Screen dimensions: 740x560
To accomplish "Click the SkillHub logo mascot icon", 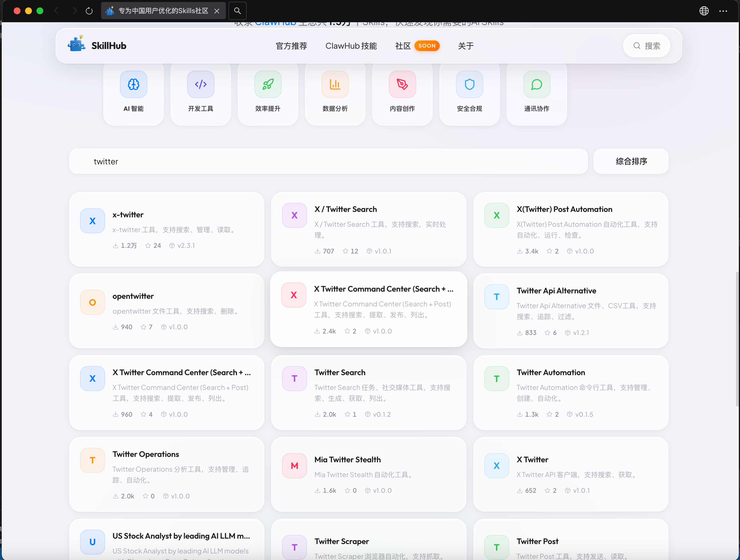I will click(x=77, y=44).
